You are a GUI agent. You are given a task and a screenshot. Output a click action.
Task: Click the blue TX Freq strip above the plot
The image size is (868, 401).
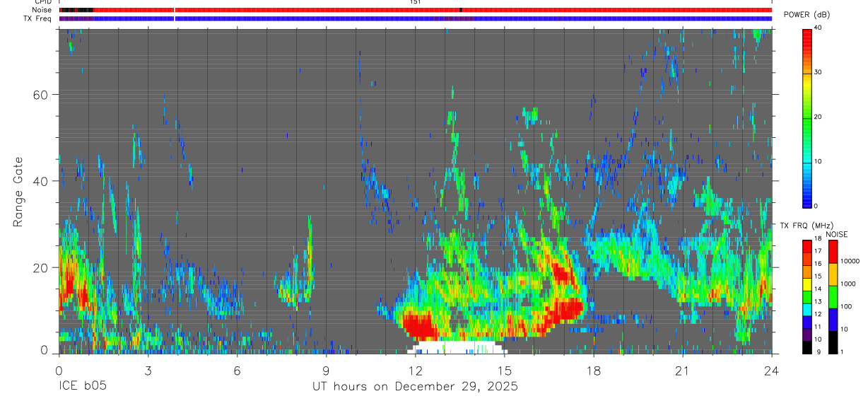[x=416, y=19]
